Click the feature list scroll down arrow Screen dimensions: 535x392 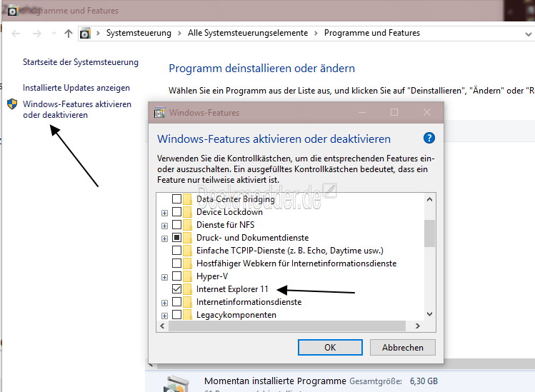[x=429, y=314]
